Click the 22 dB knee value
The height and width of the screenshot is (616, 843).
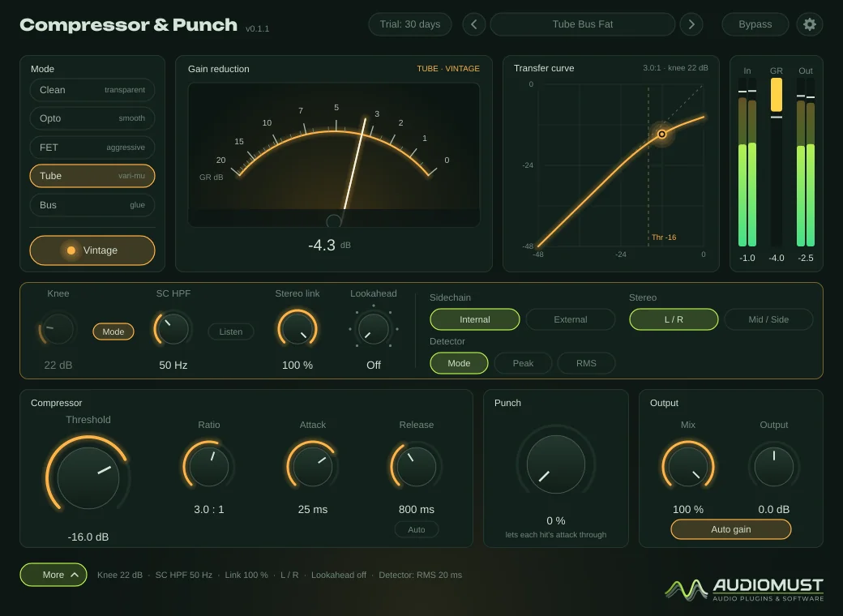click(58, 365)
